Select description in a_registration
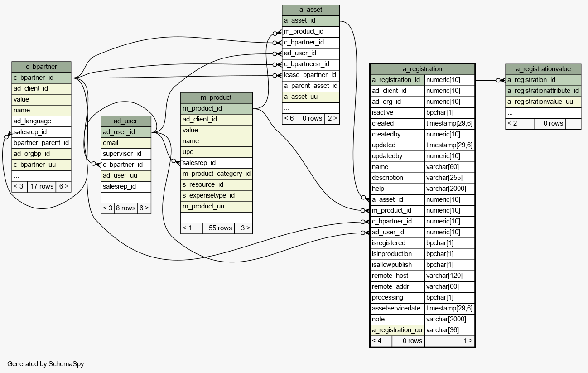 tap(397, 178)
